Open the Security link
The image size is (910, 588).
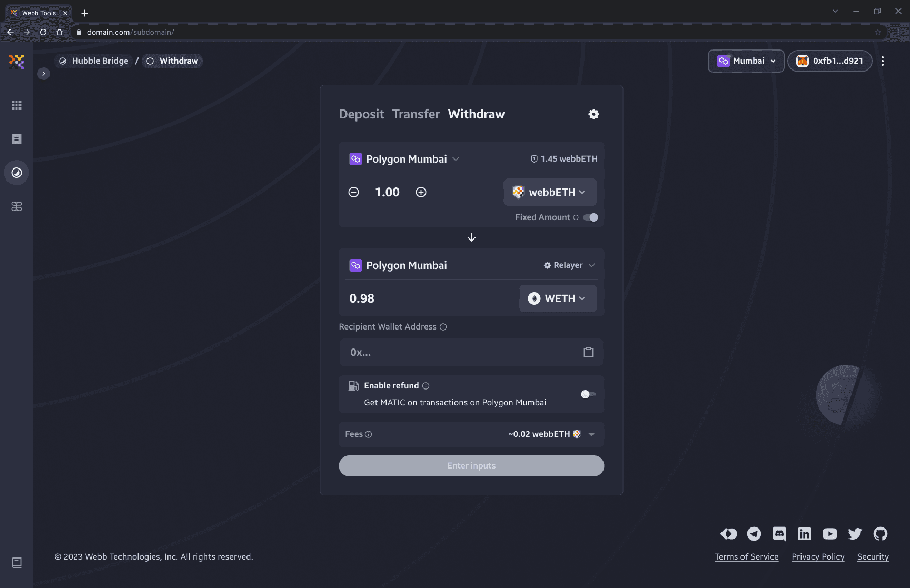tap(873, 557)
